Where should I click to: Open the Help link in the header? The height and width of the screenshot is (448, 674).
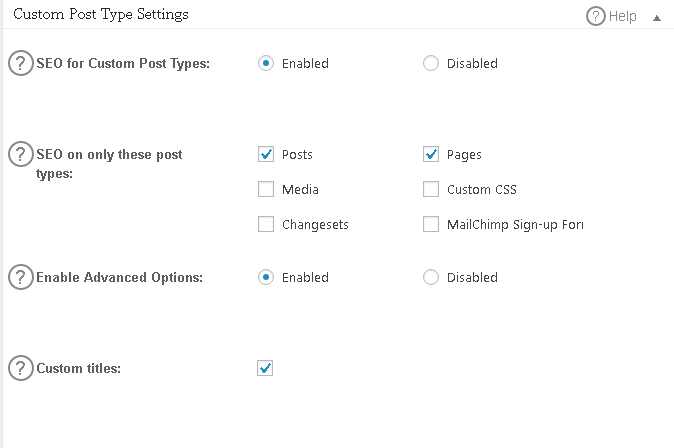click(622, 16)
